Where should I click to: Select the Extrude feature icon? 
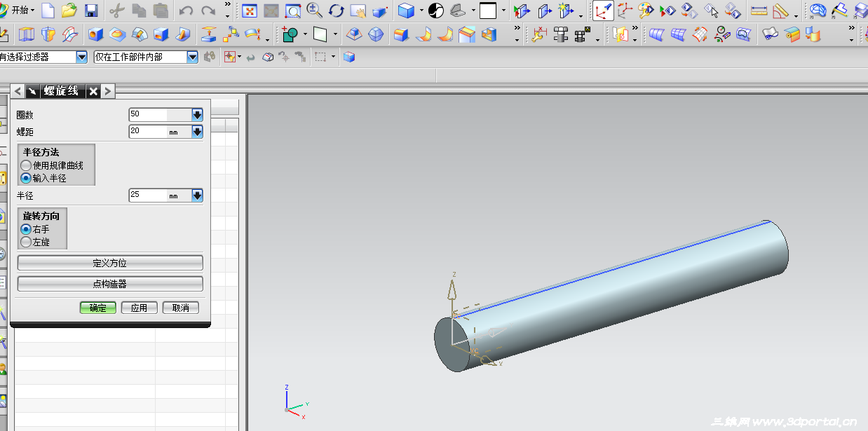pyautogui.click(x=27, y=34)
